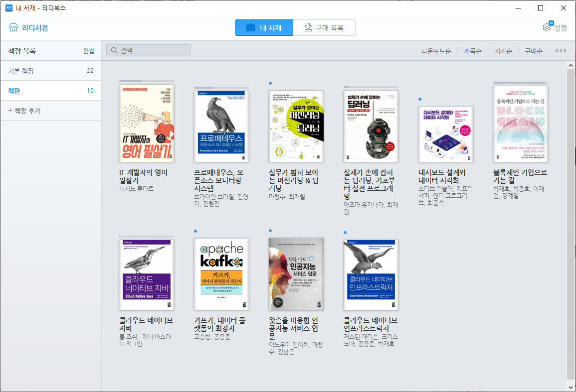The image size is (576, 392).
Task: Click scrollbar up arrow
Action: (571, 65)
